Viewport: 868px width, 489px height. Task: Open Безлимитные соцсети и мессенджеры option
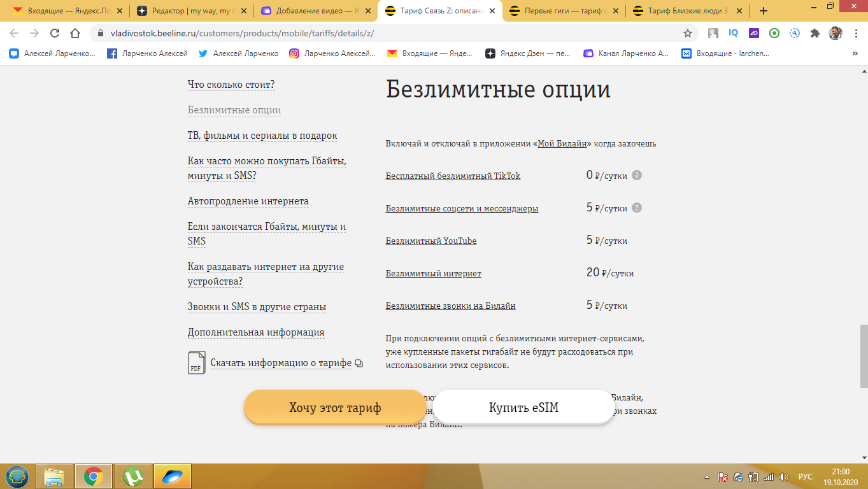462,208
